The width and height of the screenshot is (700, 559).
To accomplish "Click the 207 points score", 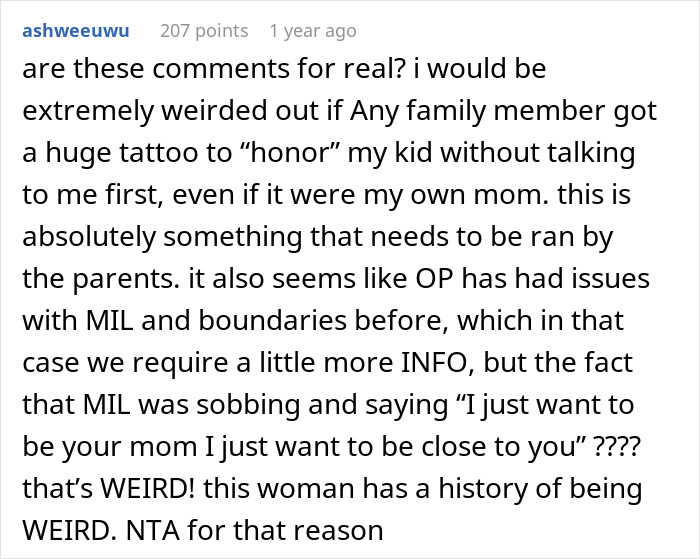I will (x=204, y=31).
